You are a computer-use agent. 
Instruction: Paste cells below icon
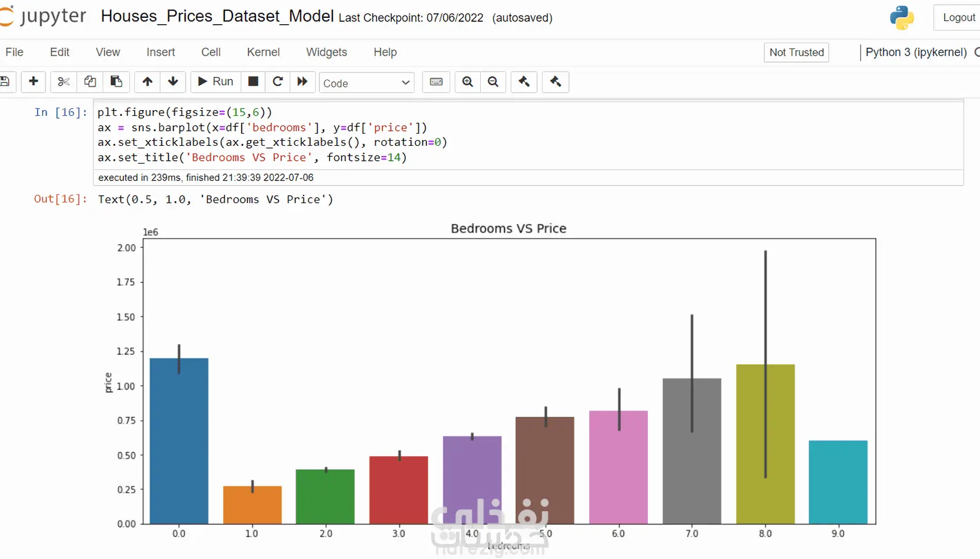tap(116, 82)
